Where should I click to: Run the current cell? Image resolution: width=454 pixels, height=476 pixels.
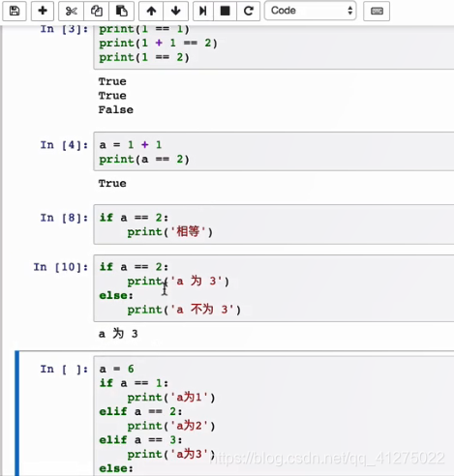[203, 11]
